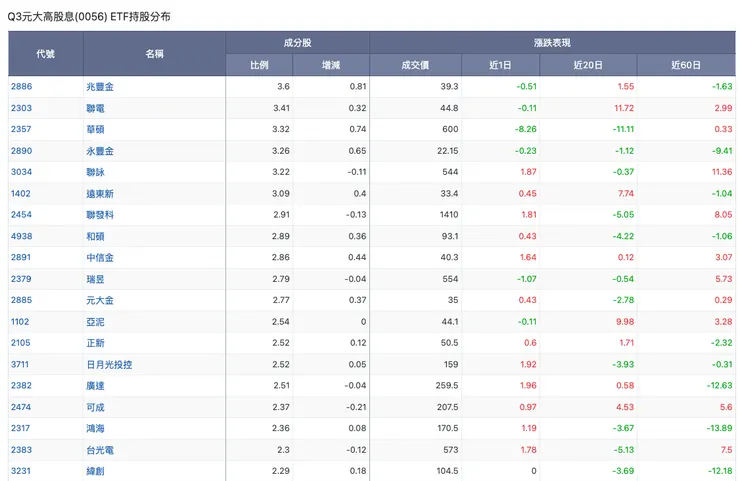Sort by 成交價 column header
The image size is (740, 481).
click(415, 65)
